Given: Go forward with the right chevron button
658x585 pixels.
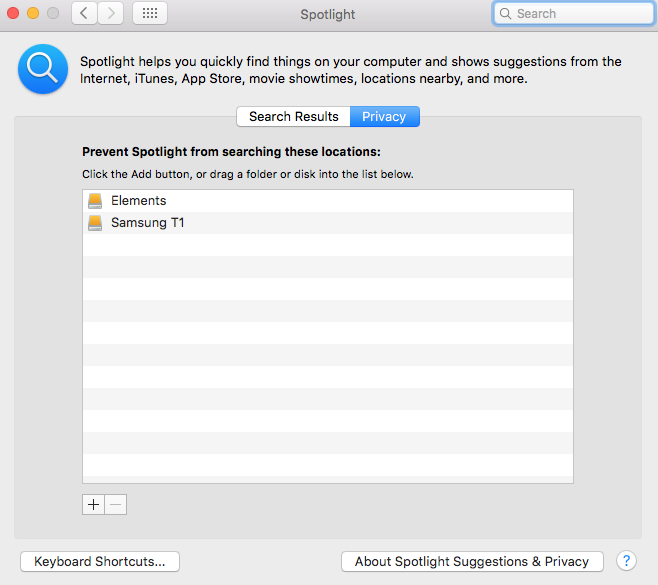Looking at the screenshot, I should (x=111, y=13).
